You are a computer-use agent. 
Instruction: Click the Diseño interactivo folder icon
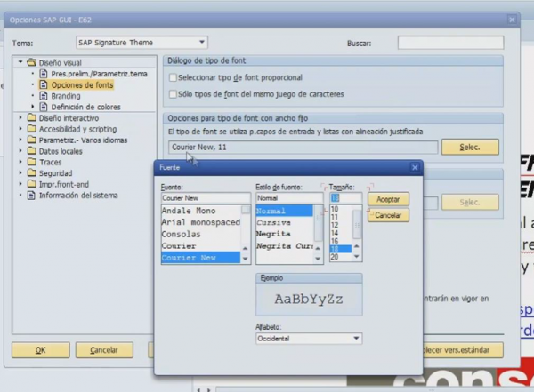point(32,117)
